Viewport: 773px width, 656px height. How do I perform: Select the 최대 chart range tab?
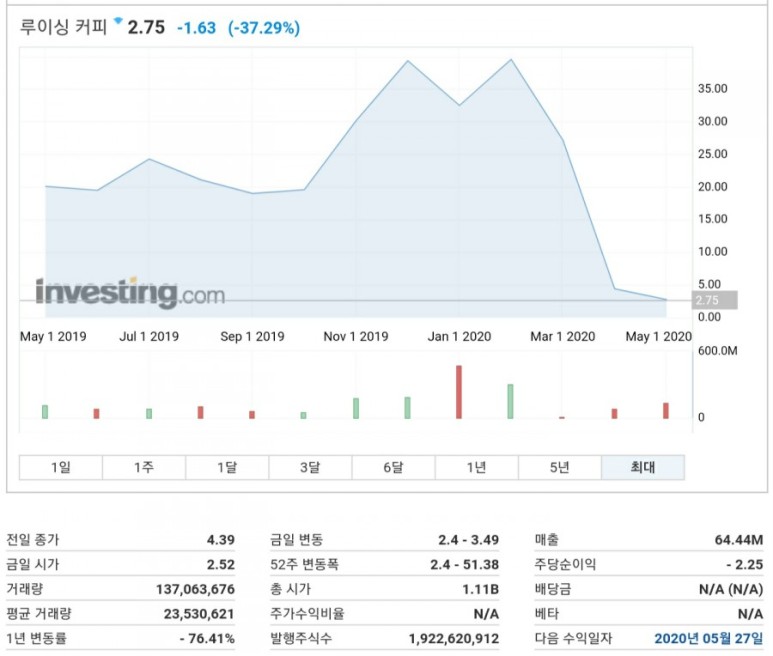[x=643, y=467]
